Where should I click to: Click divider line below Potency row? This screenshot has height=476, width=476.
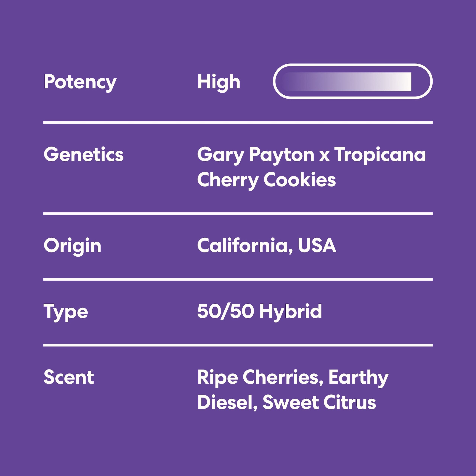pyautogui.click(x=238, y=123)
